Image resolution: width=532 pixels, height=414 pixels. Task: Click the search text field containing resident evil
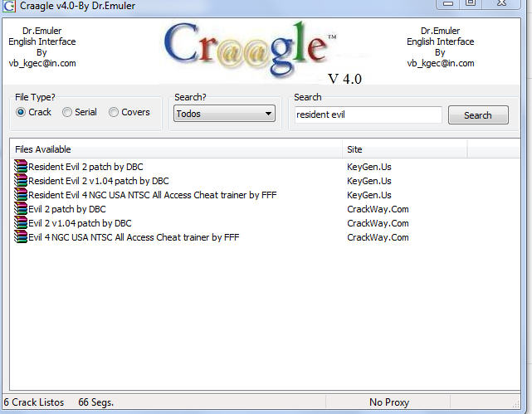coord(368,114)
